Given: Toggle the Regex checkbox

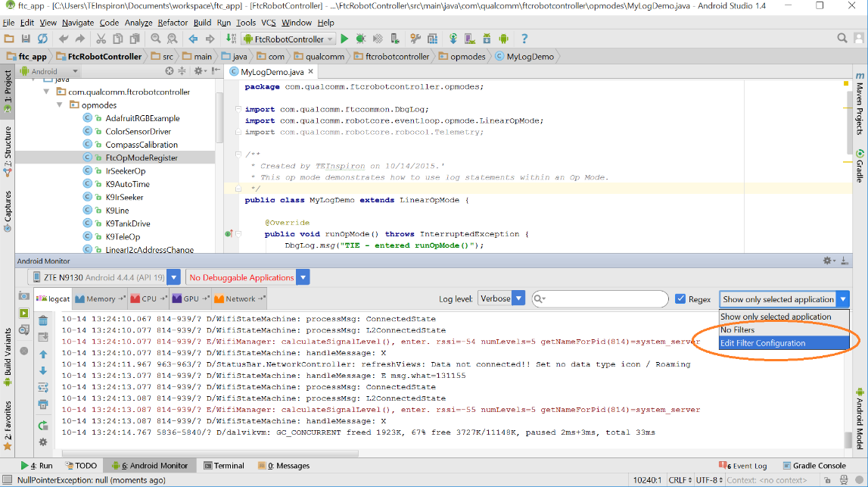Looking at the screenshot, I should pyautogui.click(x=680, y=299).
